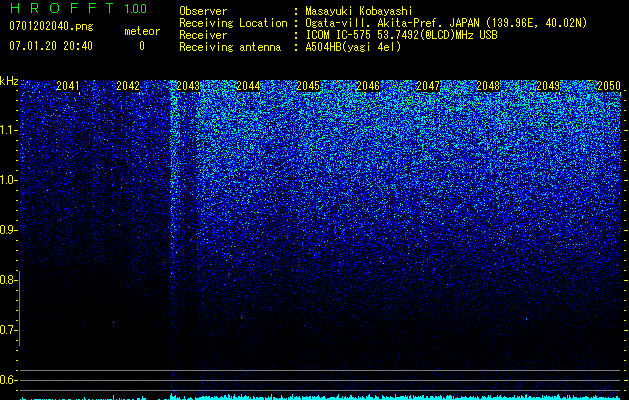629x400 pixels.
Task: Click the 0.7 kHz axis label
Action: coord(9,330)
